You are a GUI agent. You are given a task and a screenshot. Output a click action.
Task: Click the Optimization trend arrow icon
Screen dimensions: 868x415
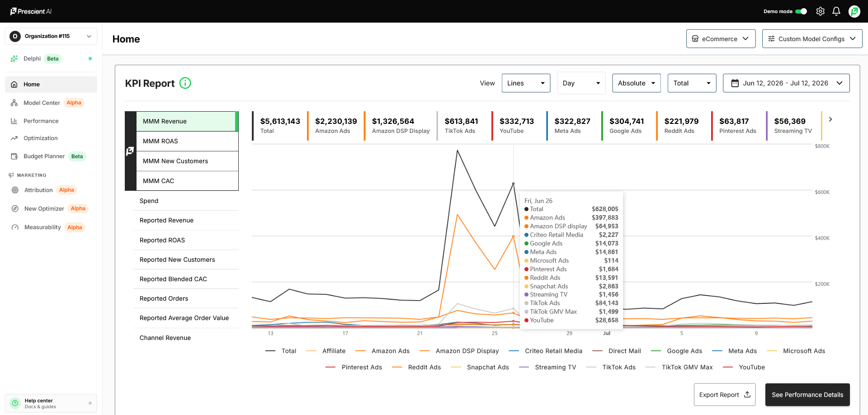(14, 138)
